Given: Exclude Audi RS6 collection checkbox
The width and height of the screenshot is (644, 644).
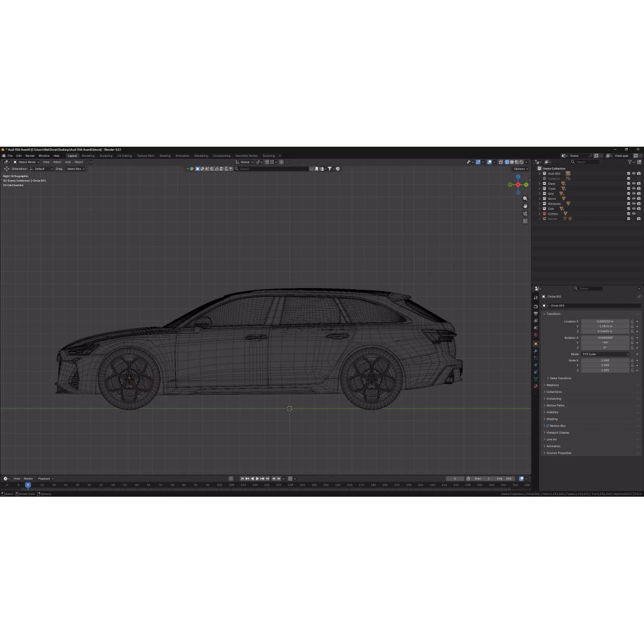Looking at the screenshot, I should coord(628,174).
